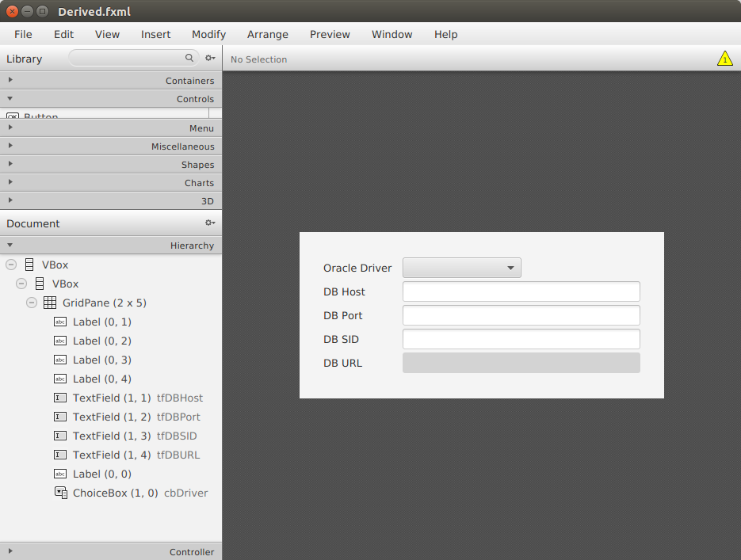This screenshot has width=741, height=560.
Task: Click the GridPane icon in the hierarchy
Action: (50, 303)
